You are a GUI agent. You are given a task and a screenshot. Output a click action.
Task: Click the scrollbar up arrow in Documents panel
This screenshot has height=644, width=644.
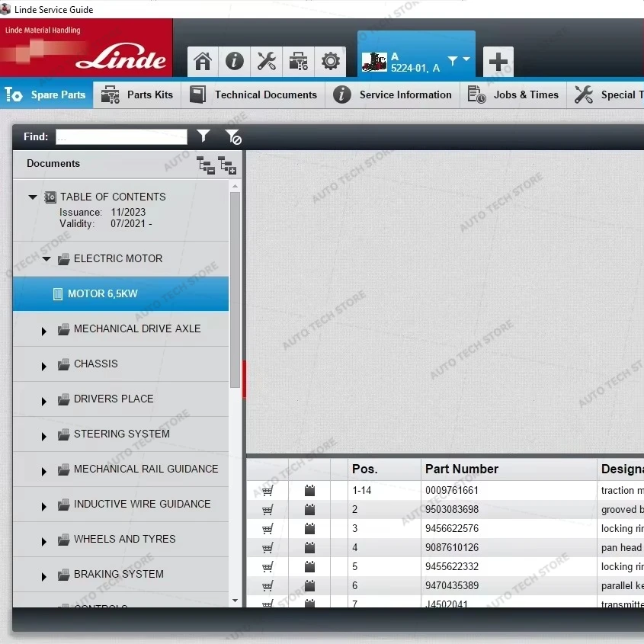click(235, 186)
